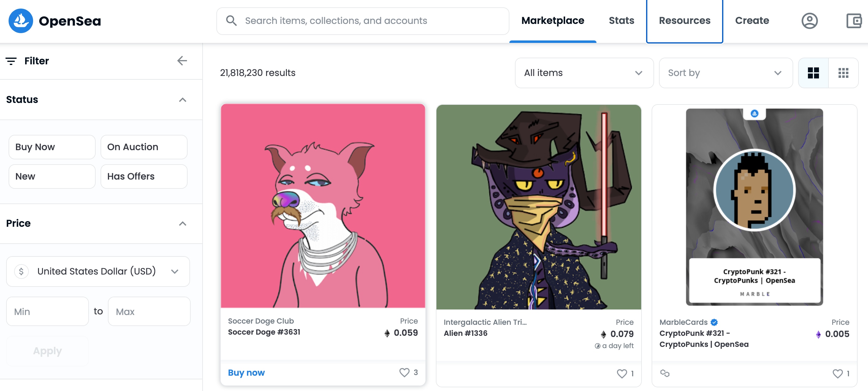Go to the Stats menu

pyautogui.click(x=621, y=21)
